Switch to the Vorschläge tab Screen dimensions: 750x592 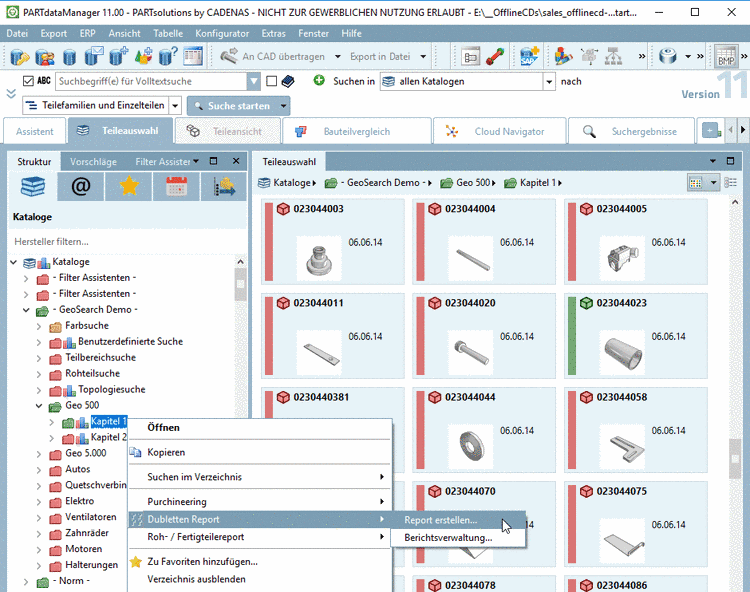93,162
